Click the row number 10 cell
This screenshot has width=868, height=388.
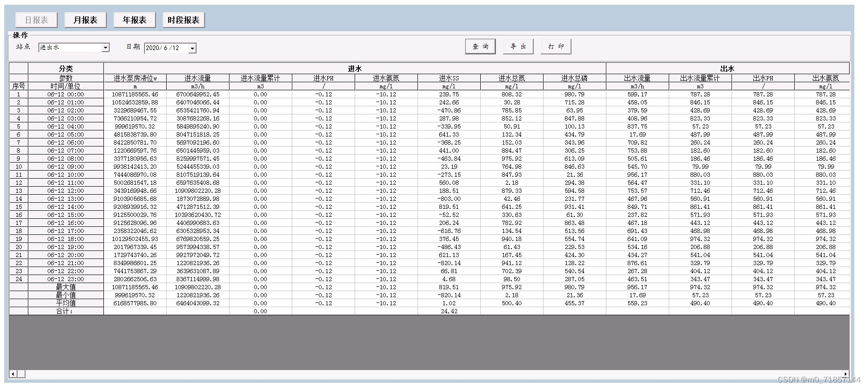click(18, 166)
